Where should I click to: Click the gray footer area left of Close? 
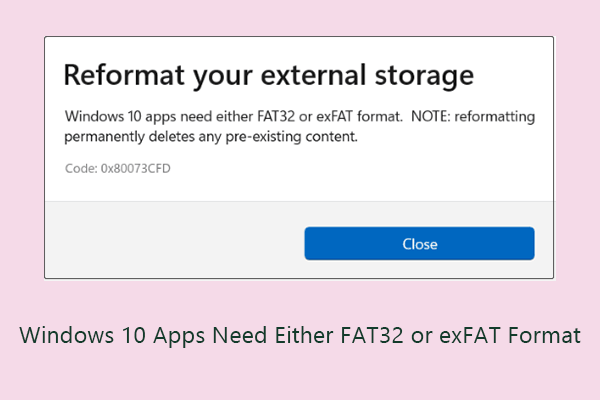(x=170, y=243)
